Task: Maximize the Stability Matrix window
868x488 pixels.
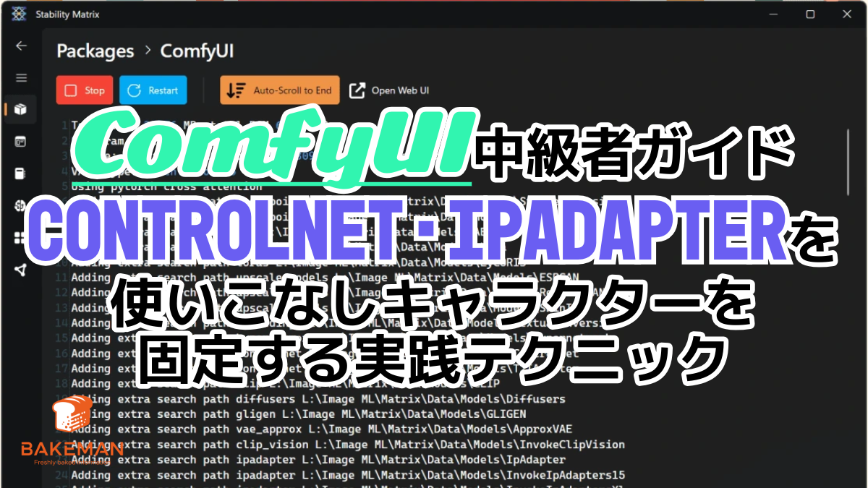Action: [x=810, y=14]
